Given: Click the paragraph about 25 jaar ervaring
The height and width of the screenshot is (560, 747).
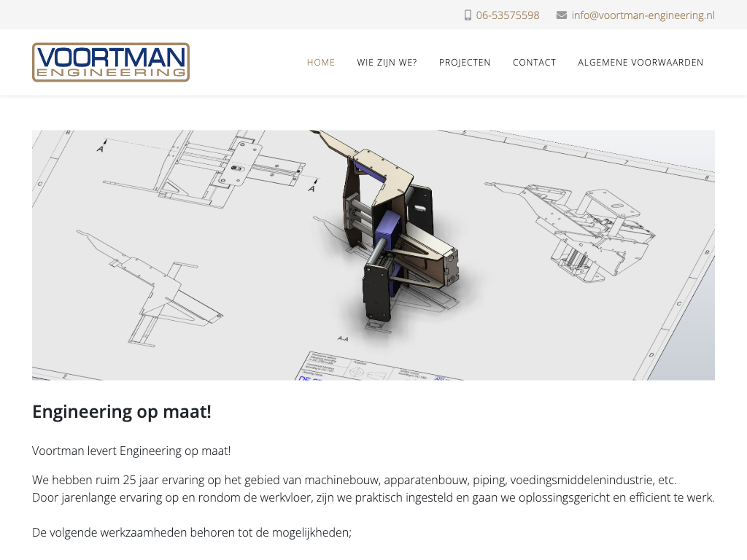Looking at the screenshot, I should tap(354, 481).
